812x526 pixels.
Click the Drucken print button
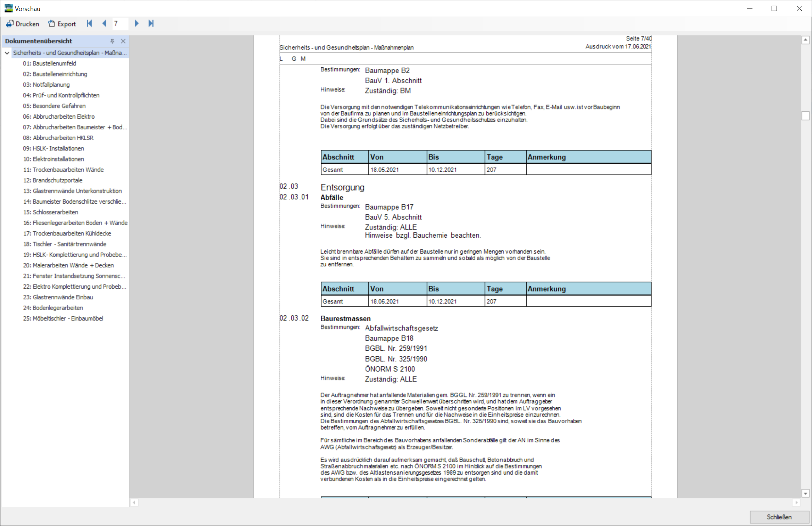(23, 24)
